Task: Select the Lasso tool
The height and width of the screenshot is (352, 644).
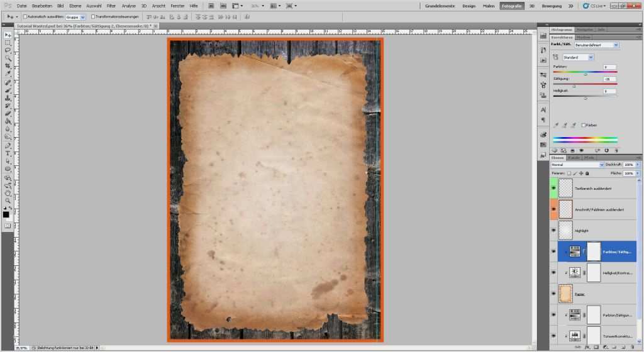Action: [x=8, y=50]
